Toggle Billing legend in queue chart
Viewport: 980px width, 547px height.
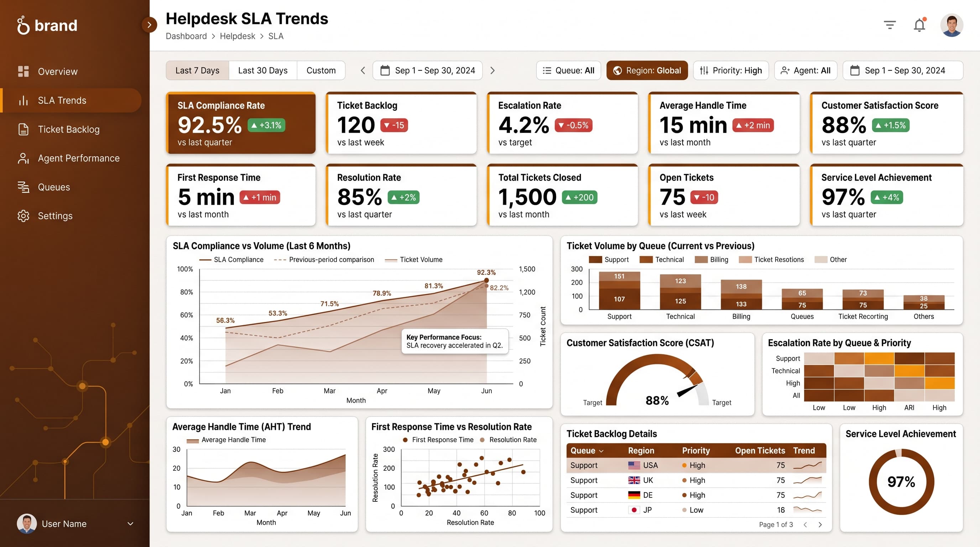pyautogui.click(x=711, y=259)
